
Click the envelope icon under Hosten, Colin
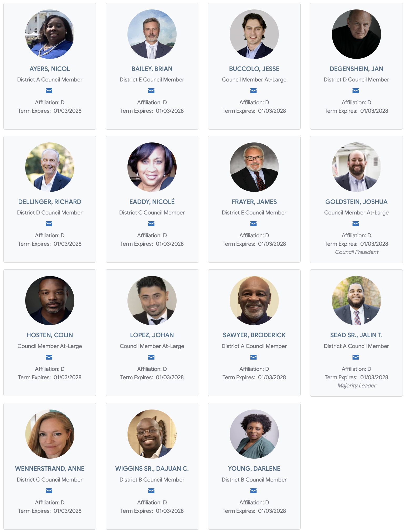49,357
